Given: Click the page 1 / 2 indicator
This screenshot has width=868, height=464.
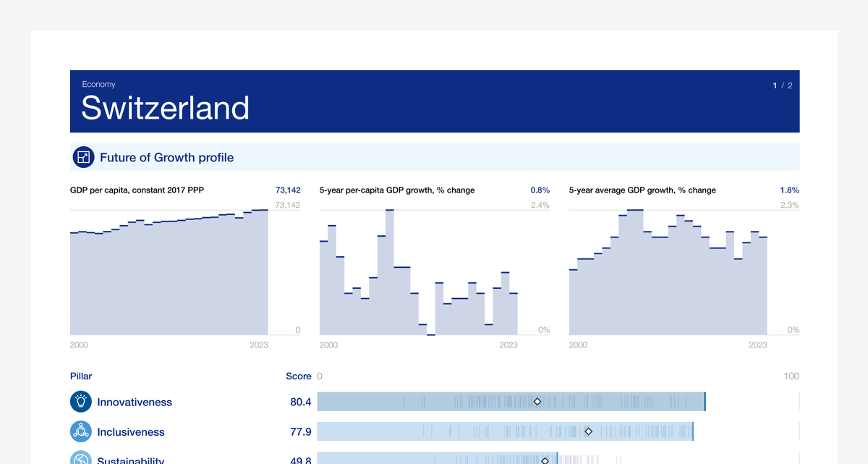Looking at the screenshot, I should click(x=783, y=85).
